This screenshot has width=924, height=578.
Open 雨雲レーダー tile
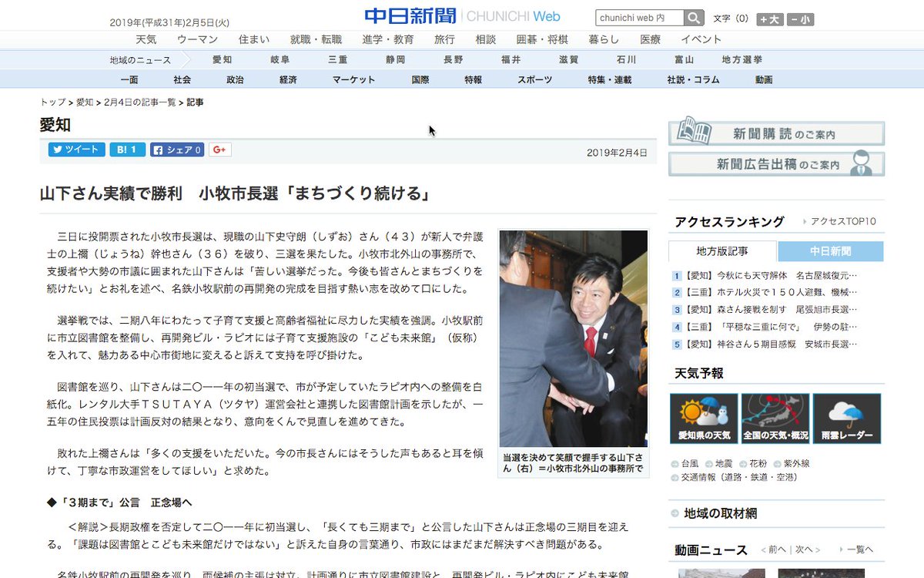pos(847,418)
